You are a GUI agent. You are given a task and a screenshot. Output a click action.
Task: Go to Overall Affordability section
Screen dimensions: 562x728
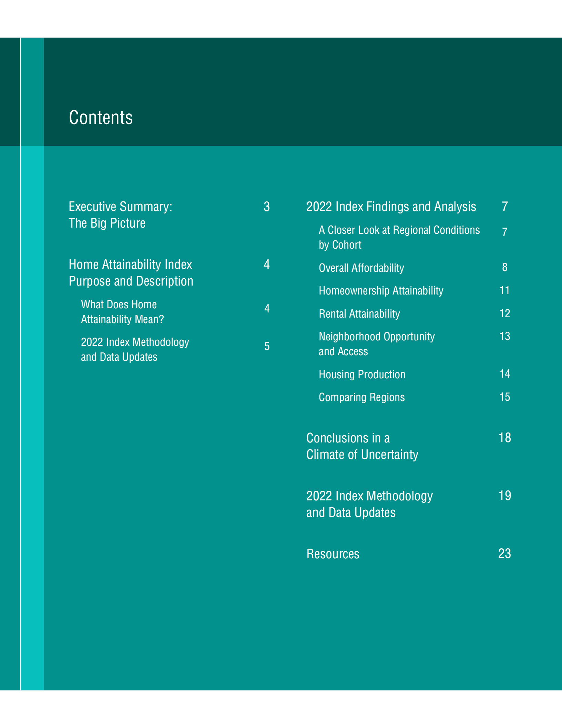361,268
